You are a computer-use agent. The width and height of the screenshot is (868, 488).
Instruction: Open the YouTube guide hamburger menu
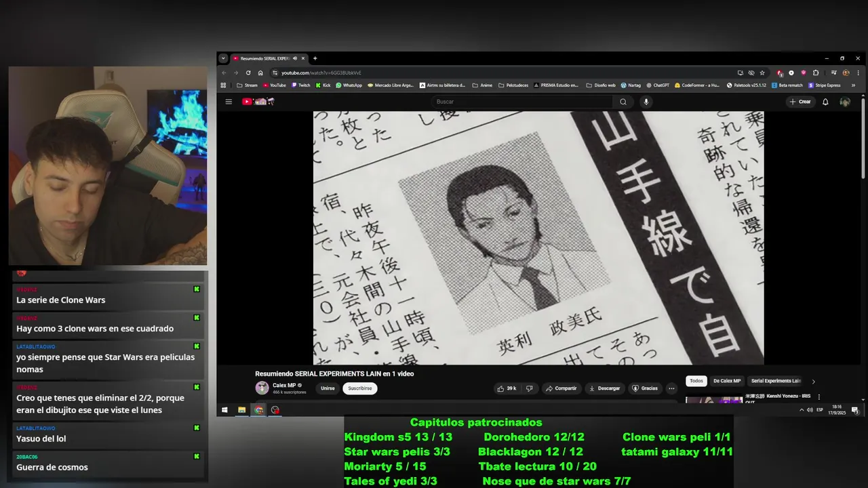click(229, 102)
